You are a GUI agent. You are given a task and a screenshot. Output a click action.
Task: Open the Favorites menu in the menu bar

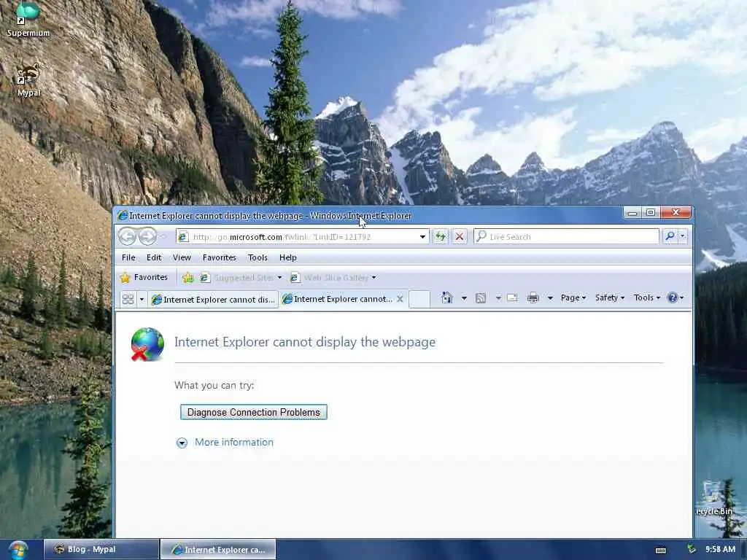point(219,257)
